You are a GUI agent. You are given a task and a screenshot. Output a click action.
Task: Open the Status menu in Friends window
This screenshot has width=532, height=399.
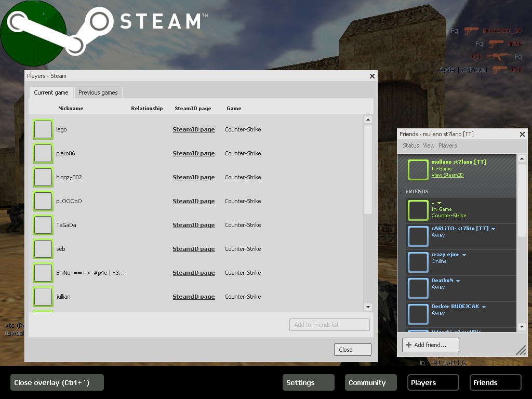pos(411,145)
